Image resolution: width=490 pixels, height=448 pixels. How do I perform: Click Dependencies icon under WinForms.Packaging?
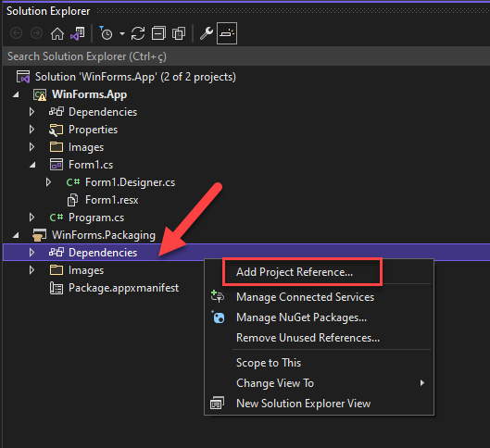tap(57, 253)
